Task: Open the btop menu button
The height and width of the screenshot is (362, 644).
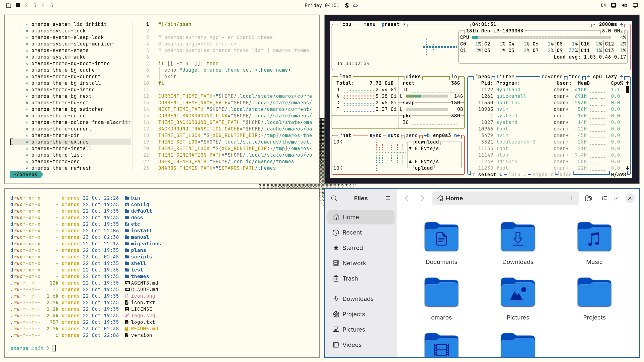Action: (x=369, y=24)
